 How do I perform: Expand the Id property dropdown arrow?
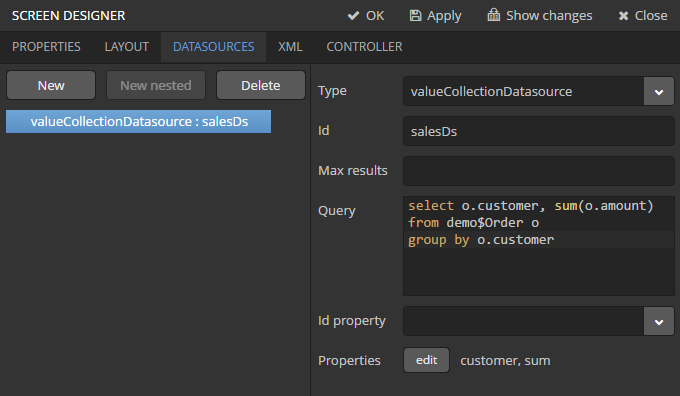click(x=659, y=321)
